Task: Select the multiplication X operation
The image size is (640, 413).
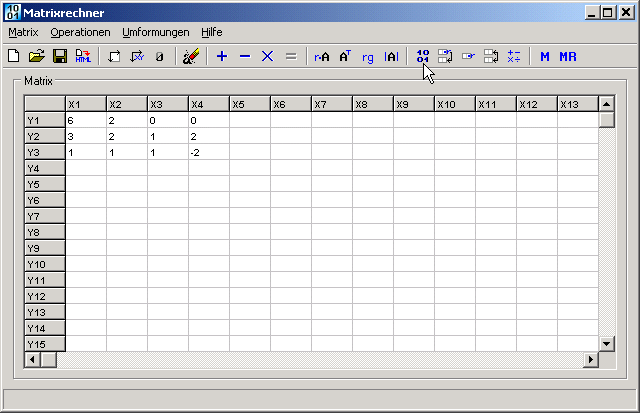Action: (267, 56)
